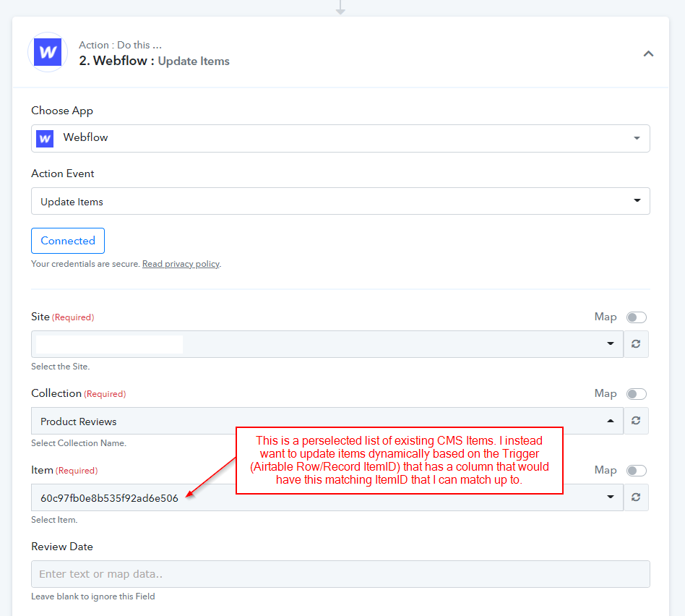Toggle the Map switch for Site

click(x=636, y=317)
